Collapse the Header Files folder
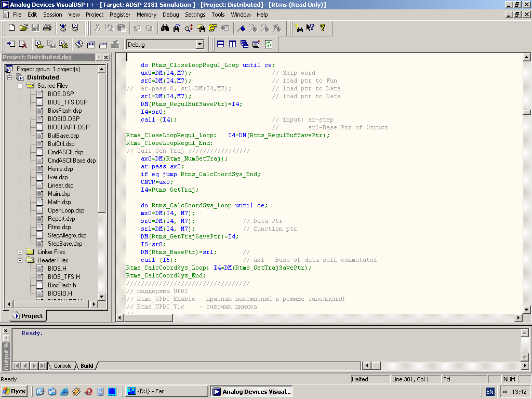Viewport: 532px width, 399px height. pos(20,260)
